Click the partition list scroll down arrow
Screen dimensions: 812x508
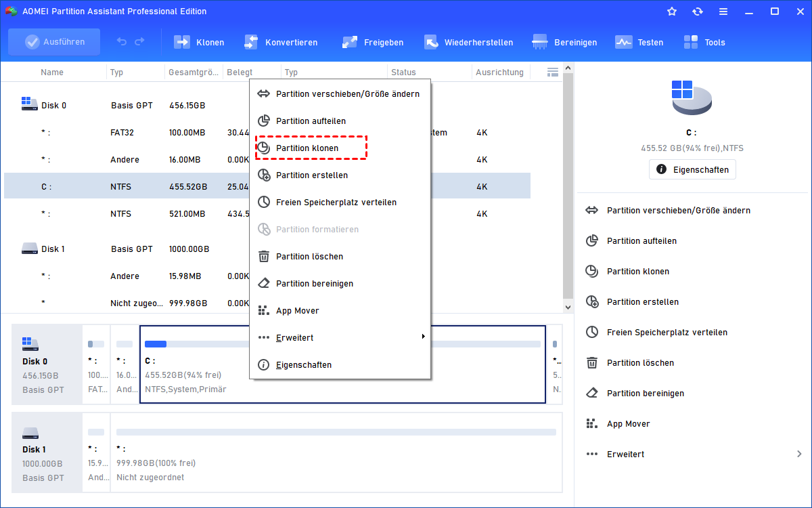[568, 308]
